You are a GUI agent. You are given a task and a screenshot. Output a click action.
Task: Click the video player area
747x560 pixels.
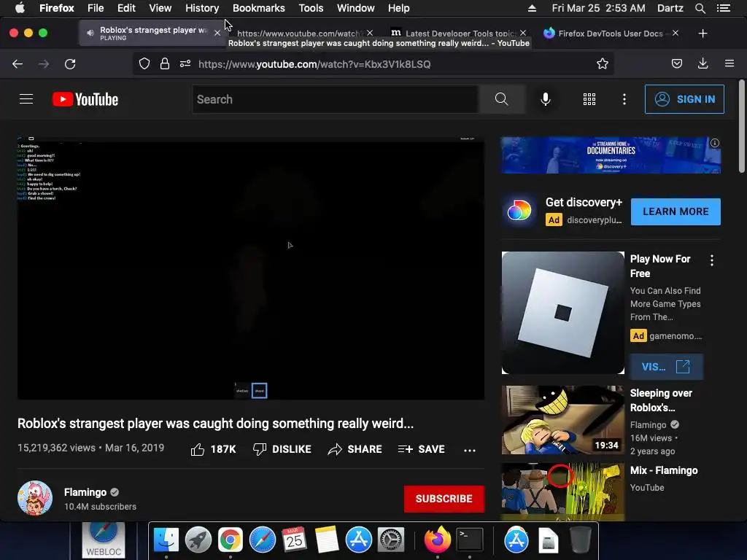point(251,268)
